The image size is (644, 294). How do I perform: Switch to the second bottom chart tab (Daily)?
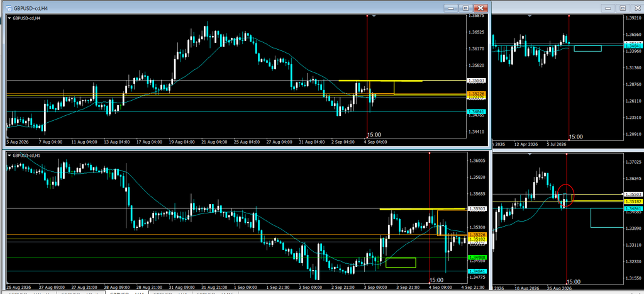80,293
